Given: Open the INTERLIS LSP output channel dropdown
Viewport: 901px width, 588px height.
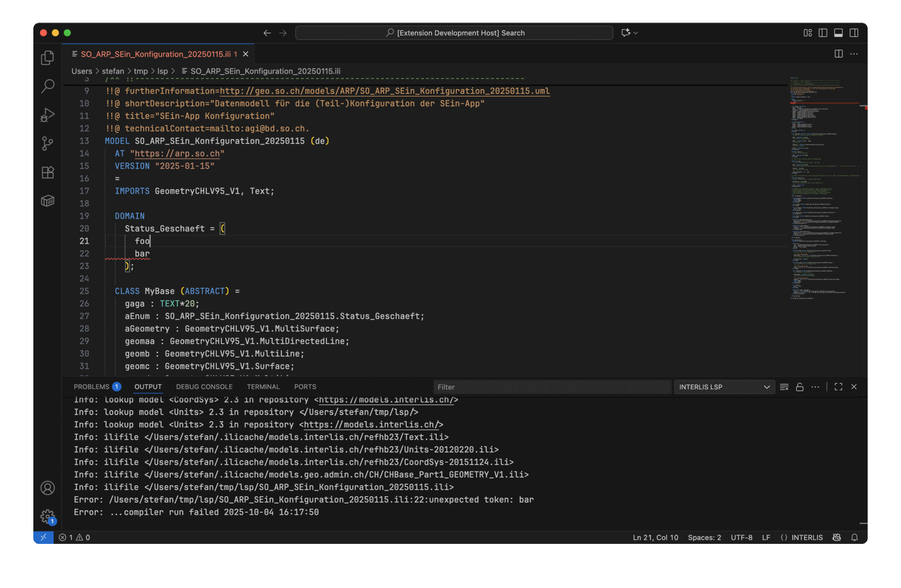Looking at the screenshot, I should click(724, 387).
